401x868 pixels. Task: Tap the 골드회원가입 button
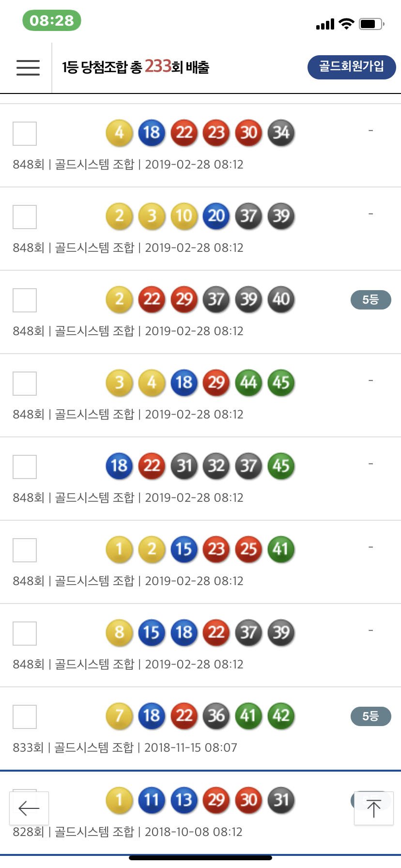tap(352, 67)
